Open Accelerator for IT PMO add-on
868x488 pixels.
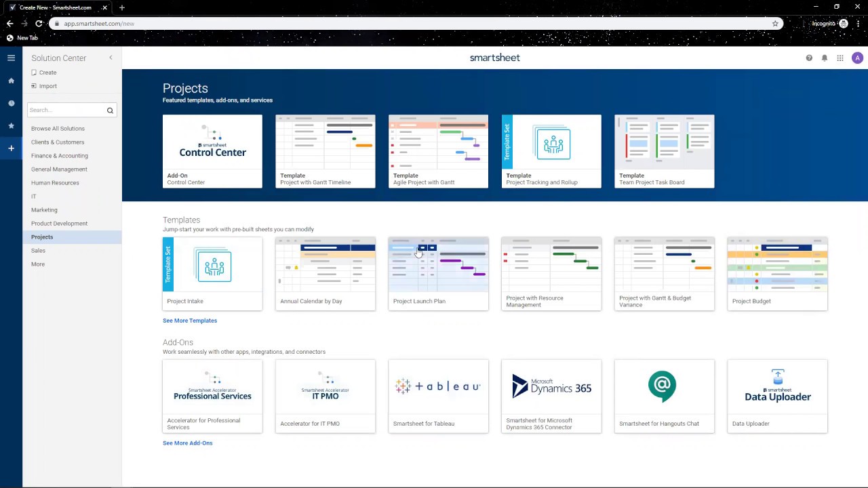(x=325, y=396)
